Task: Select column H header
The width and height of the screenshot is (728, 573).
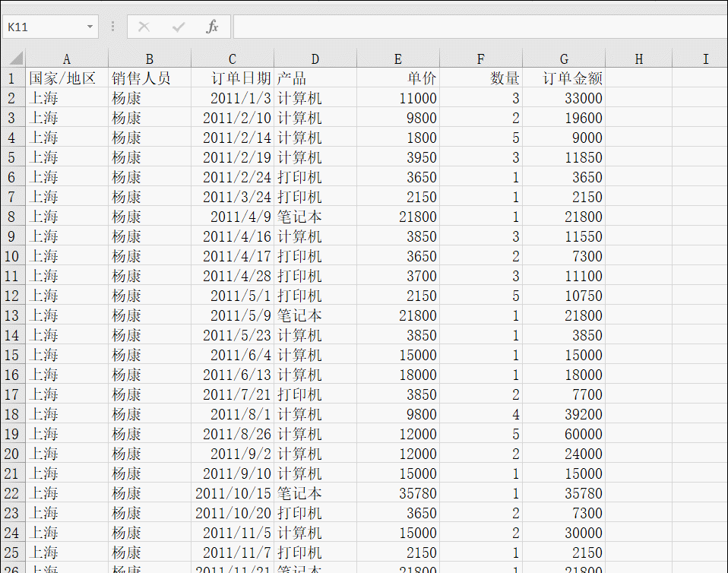Action: pyautogui.click(x=639, y=59)
